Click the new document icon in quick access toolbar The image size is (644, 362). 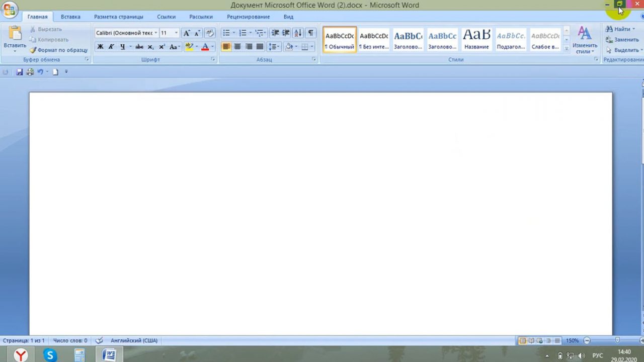pyautogui.click(x=55, y=72)
